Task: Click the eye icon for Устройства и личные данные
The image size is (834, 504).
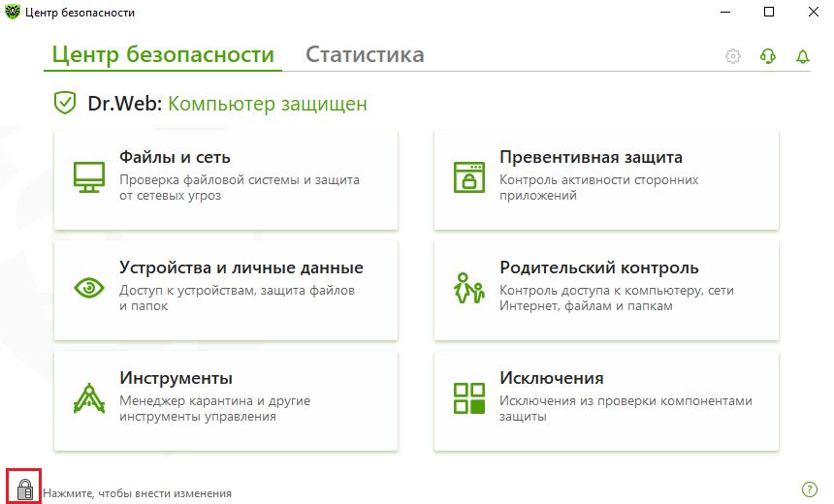Action: coord(89,288)
